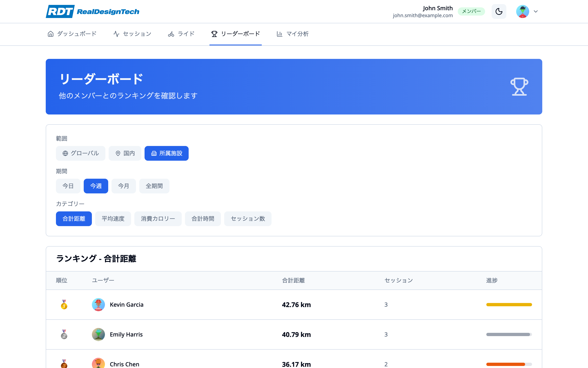The height and width of the screenshot is (368, 588).
Task: Click the 進捗 column header
Action: pos(492,280)
